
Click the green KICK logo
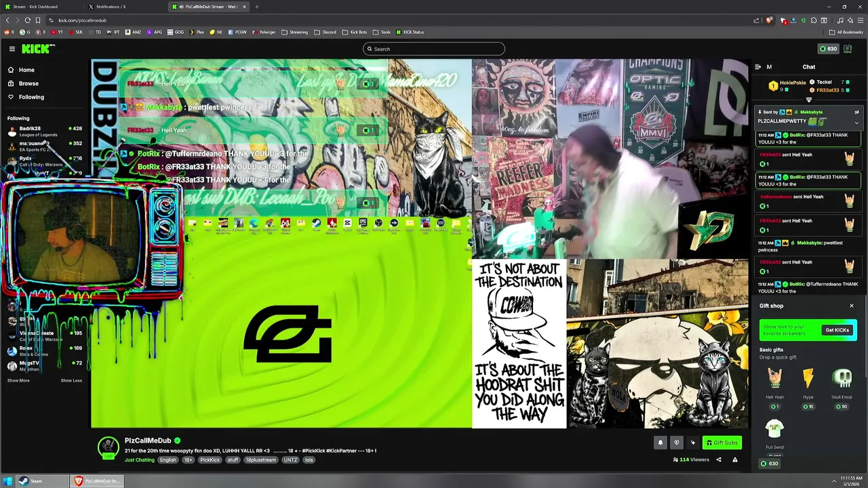[37, 49]
